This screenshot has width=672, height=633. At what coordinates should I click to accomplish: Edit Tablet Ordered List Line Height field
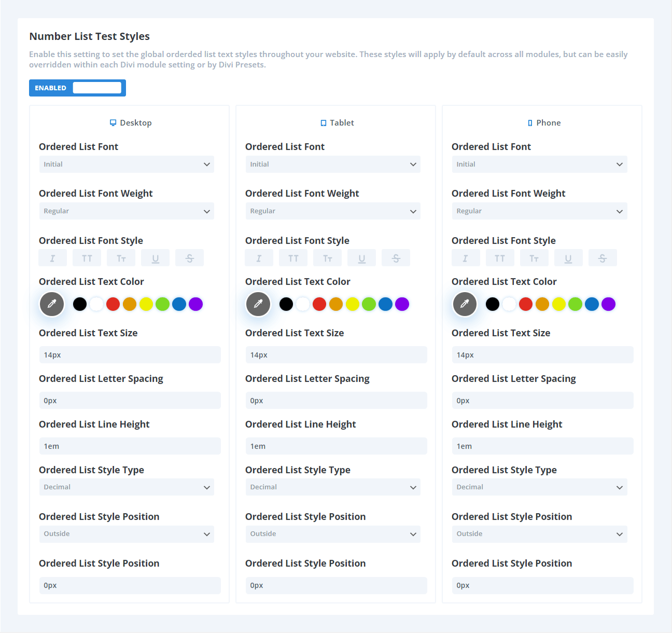[x=337, y=446]
